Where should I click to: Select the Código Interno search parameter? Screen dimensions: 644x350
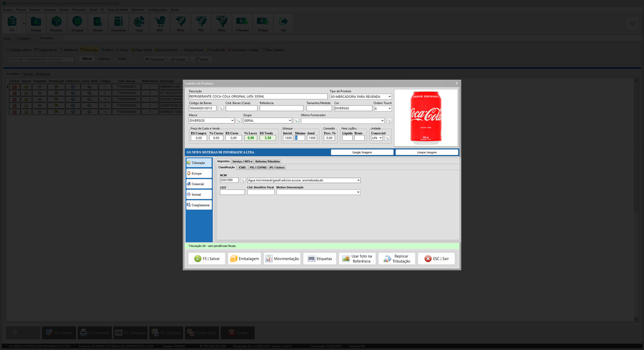[x=19, y=50]
